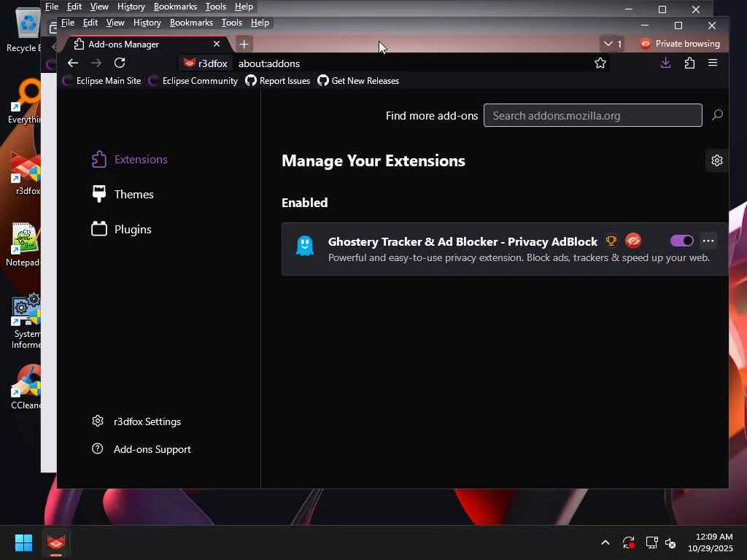Select the r3dfox desktop shortcut
The width and height of the screenshot is (747, 560).
(27, 174)
